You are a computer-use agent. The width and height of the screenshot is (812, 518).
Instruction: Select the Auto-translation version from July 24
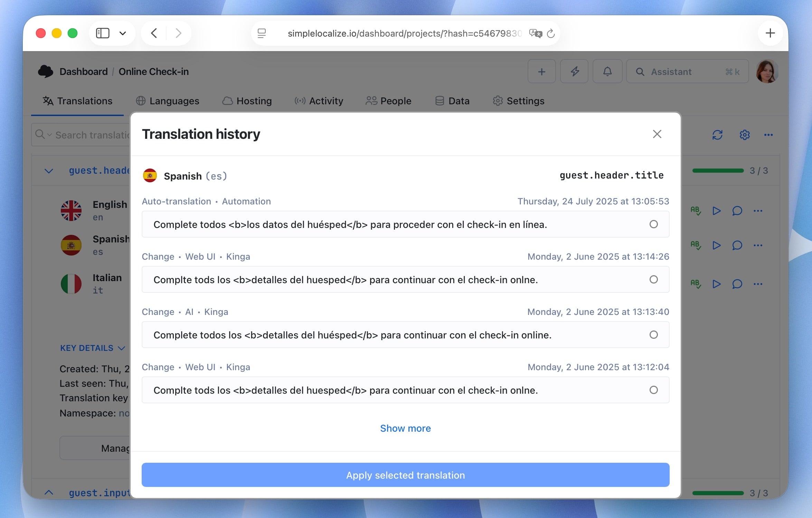pos(653,224)
